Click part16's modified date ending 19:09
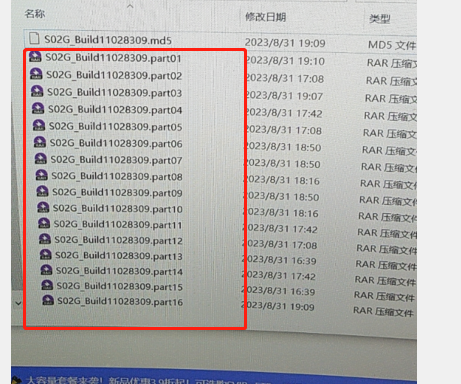 [277, 307]
